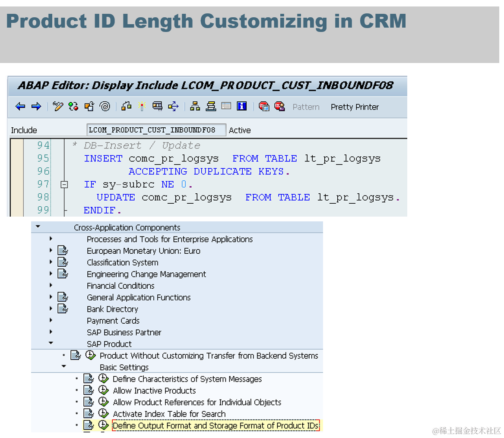
Task: Click line number 95 in editor
Action: (x=43, y=158)
